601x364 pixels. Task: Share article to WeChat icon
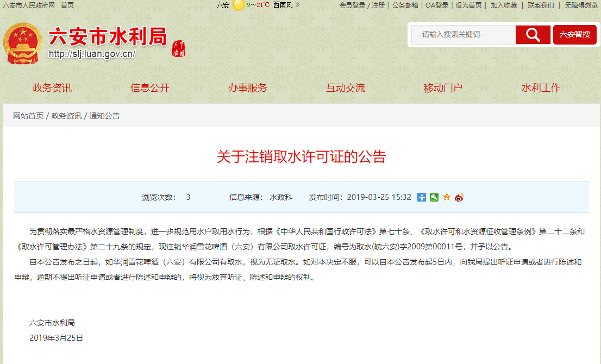coord(434,197)
